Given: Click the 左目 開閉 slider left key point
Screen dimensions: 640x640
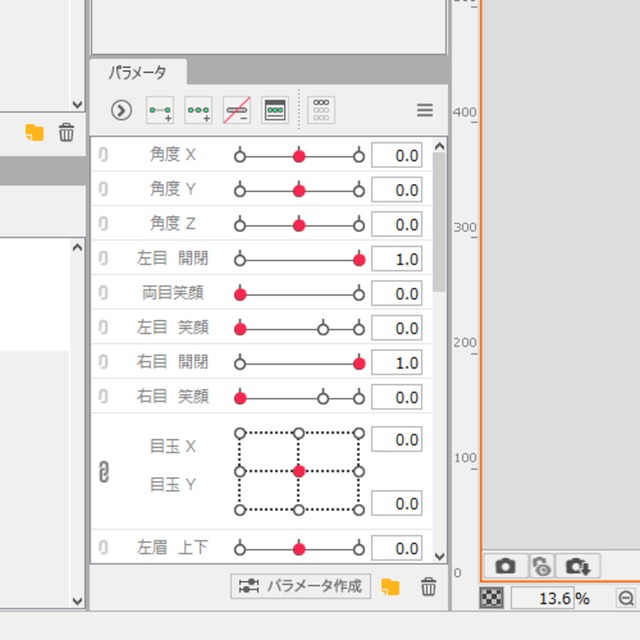Looking at the screenshot, I should [x=240, y=260].
